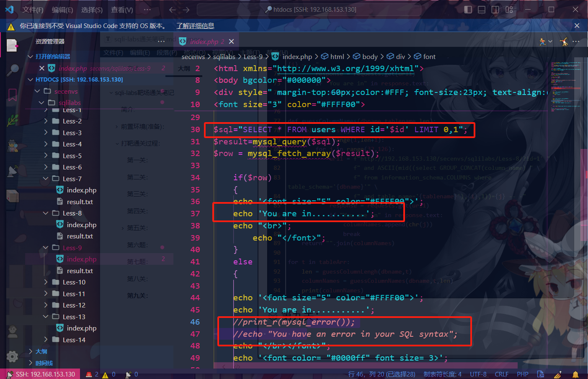Open dropdown next to the run icon
Image resolution: width=588 pixels, height=379 pixels.
tap(550, 41)
